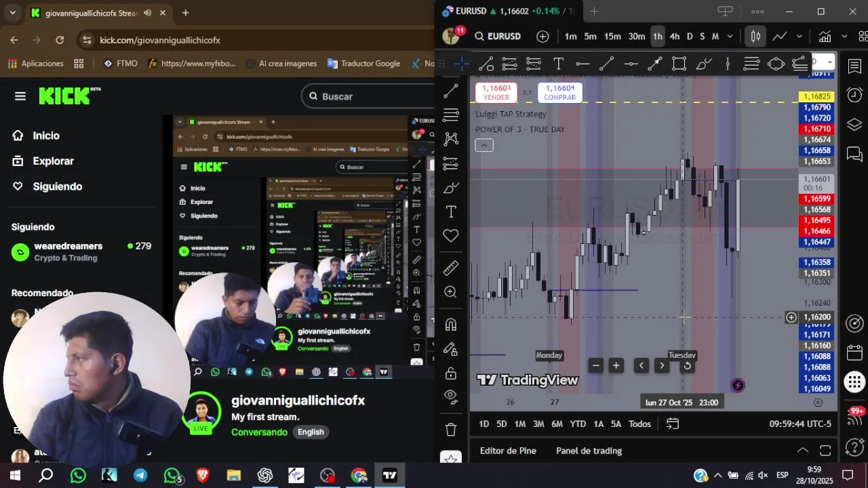Show hidden Windows tray icons chevron
Viewport: 868px width, 488px height.
717,476
